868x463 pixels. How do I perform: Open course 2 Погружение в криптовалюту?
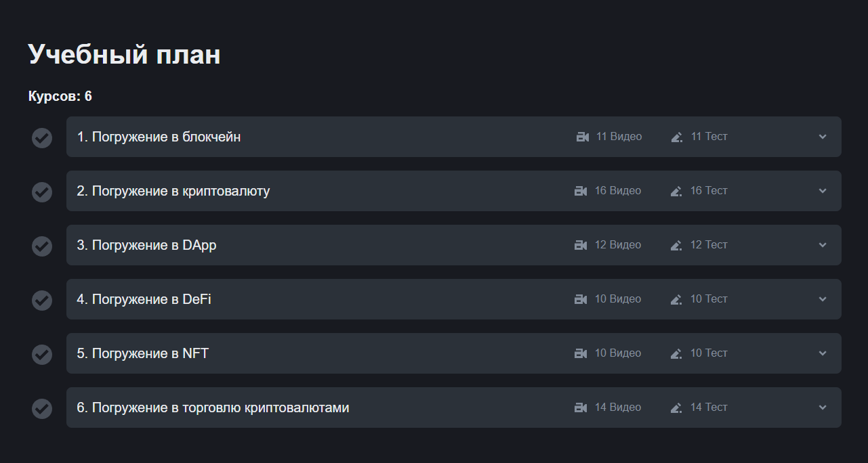454,191
